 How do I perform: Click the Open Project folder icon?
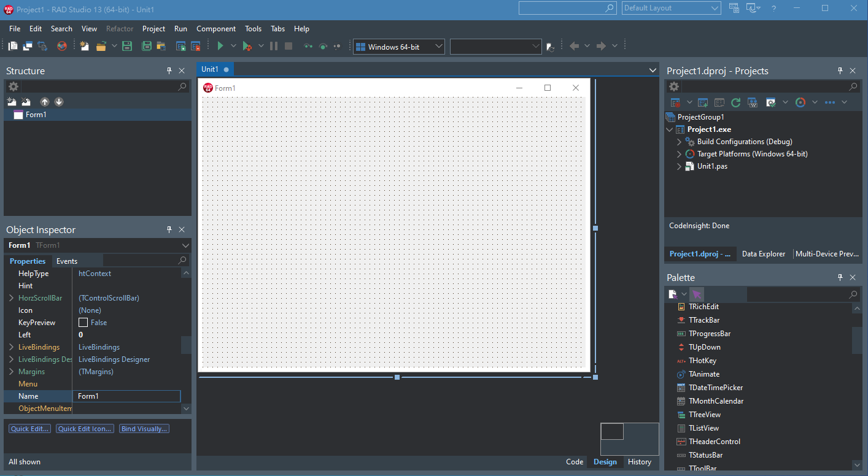click(x=161, y=46)
